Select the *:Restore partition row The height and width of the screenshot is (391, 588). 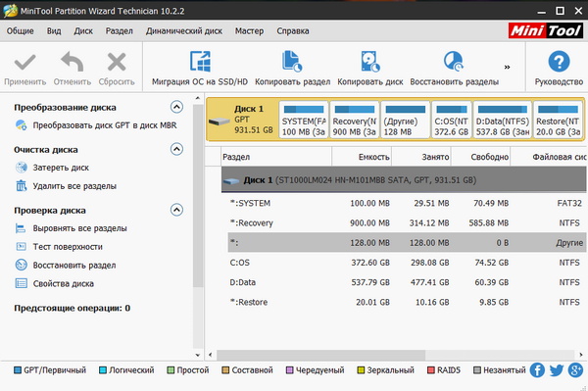[x=407, y=302]
